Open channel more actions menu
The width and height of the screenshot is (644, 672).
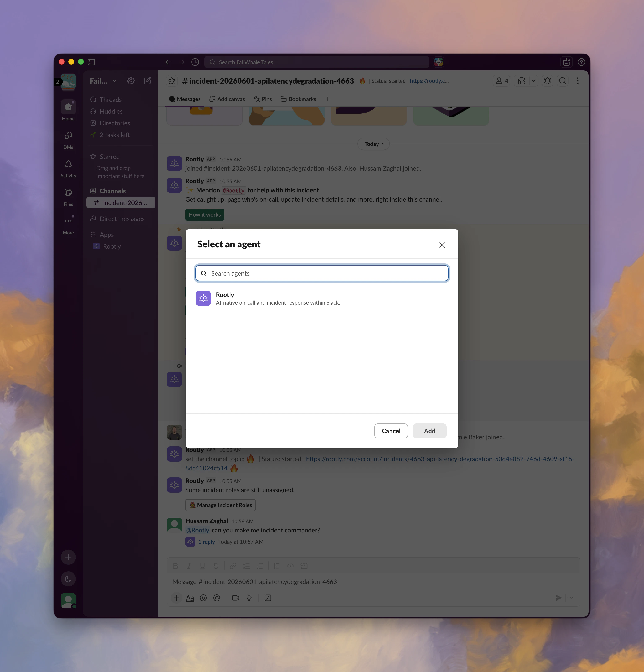click(x=578, y=81)
